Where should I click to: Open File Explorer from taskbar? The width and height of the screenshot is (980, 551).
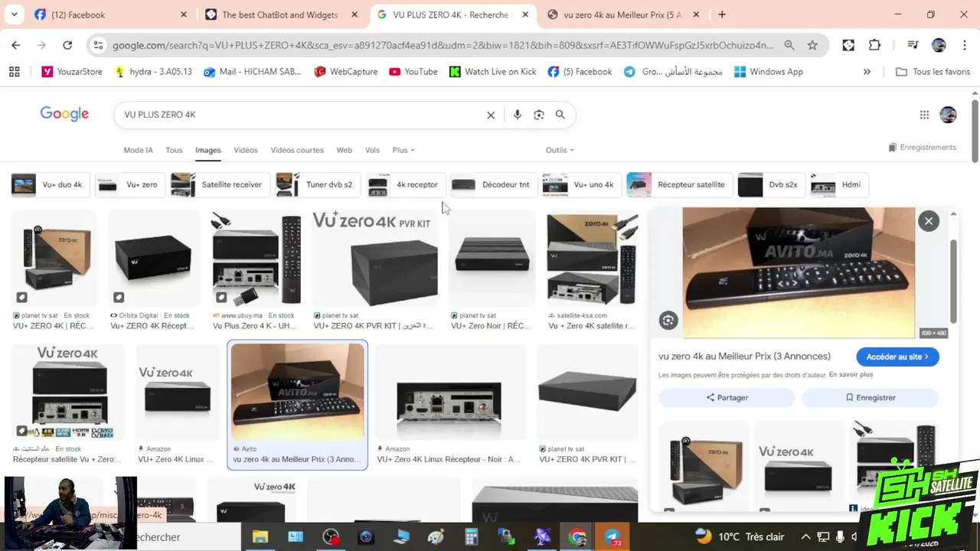click(260, 537)
